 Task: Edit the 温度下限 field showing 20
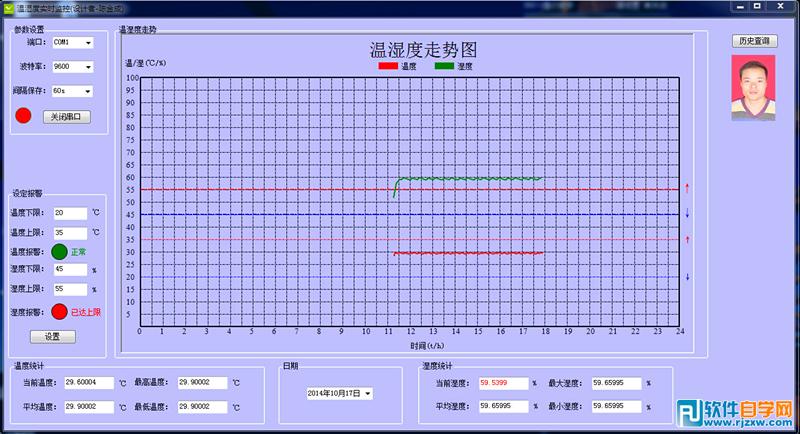(x=70, y=213)
